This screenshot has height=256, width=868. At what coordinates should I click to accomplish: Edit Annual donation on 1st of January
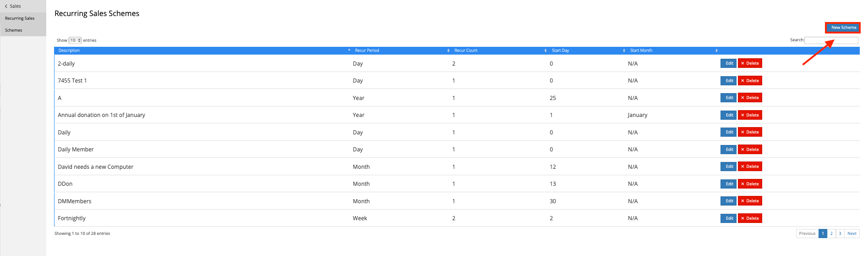click(728, 115)
